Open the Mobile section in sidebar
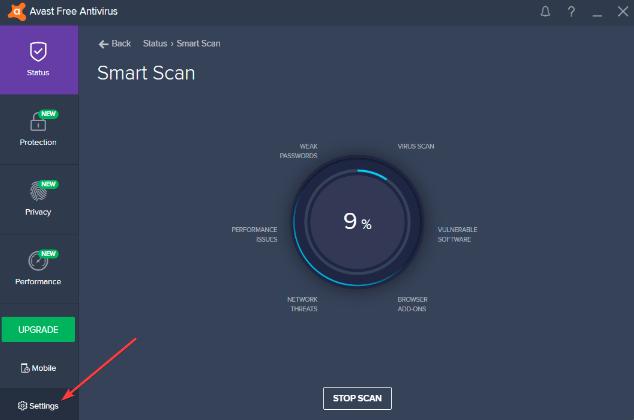The image size is (634, 420). click(38, 368)
